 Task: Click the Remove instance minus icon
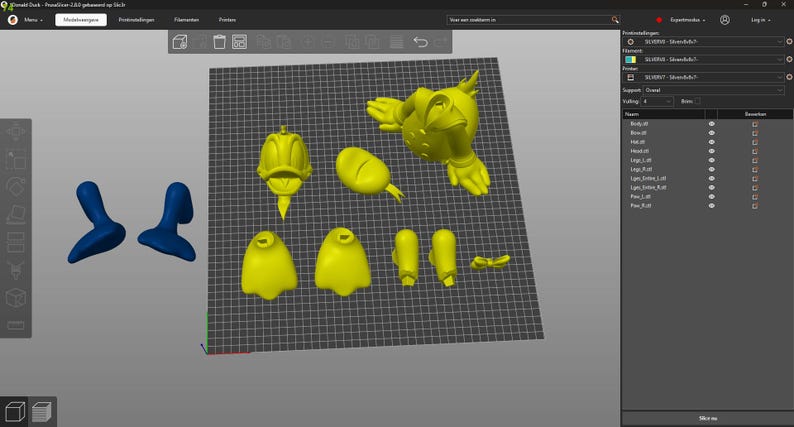[328, 42]
